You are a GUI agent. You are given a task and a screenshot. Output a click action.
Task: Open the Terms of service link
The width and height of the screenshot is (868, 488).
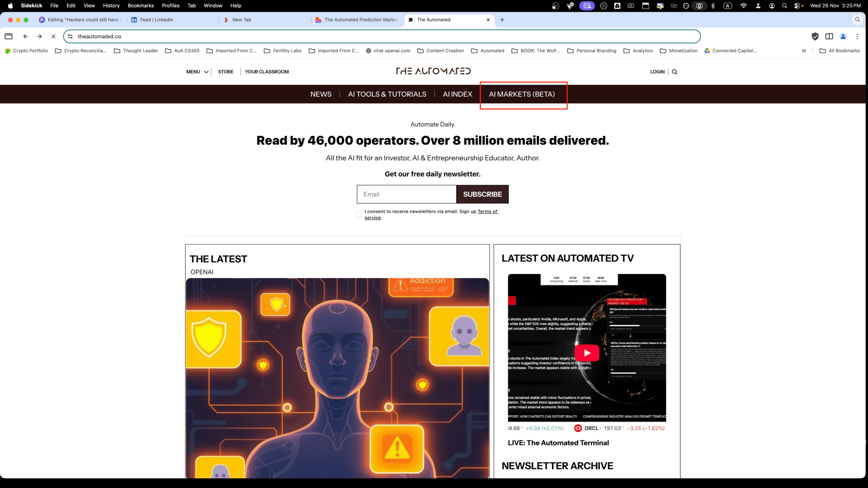coord(487,211)
